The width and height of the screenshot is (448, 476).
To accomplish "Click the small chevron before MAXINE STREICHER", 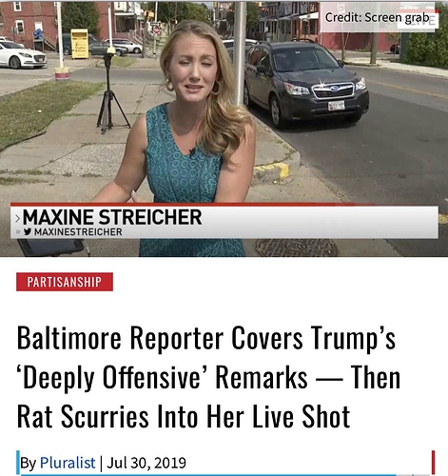I will coord(18,218).
